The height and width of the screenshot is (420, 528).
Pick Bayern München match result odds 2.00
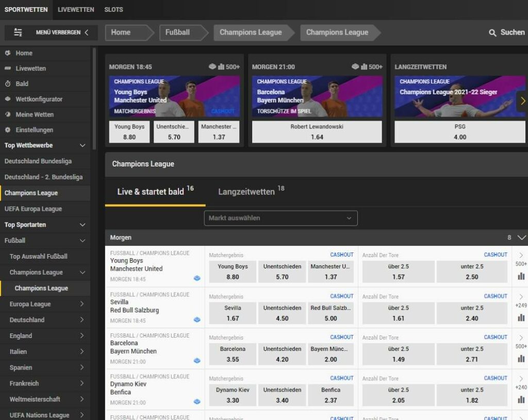point(331,354)
